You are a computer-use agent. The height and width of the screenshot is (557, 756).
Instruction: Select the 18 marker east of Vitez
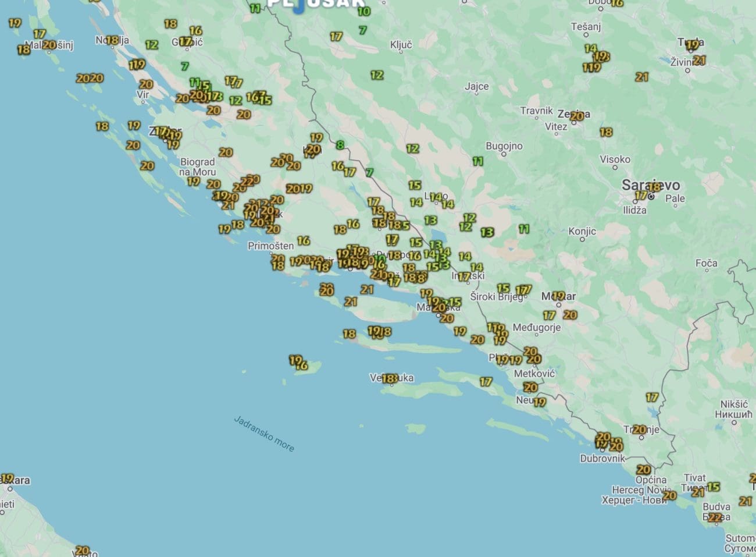606,132
